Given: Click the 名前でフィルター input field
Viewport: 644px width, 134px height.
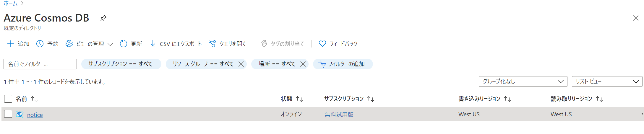Looking at the screenshot, I should pos(40,64).
